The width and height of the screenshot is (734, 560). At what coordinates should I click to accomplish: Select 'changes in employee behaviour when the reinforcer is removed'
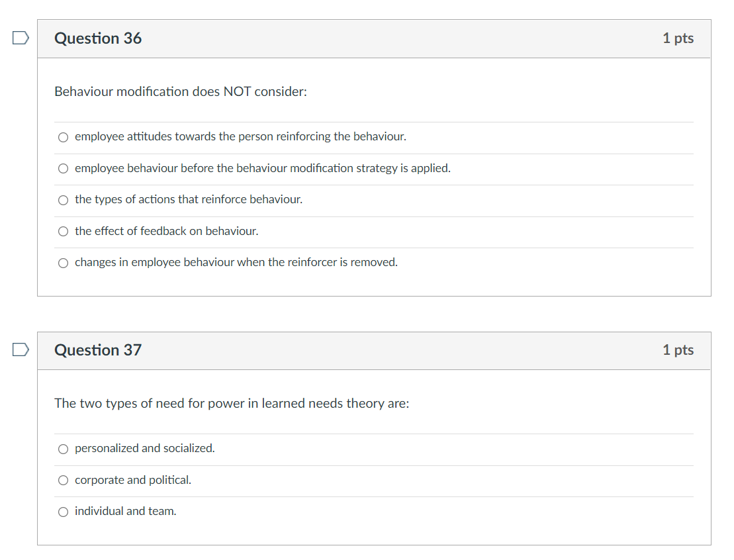[63, 263]
